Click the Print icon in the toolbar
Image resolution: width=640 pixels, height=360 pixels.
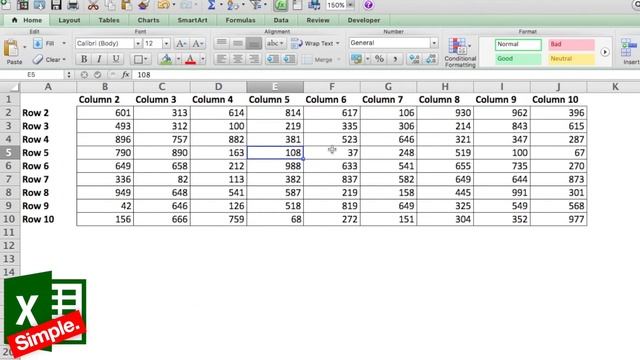click(x=73, y=5)
